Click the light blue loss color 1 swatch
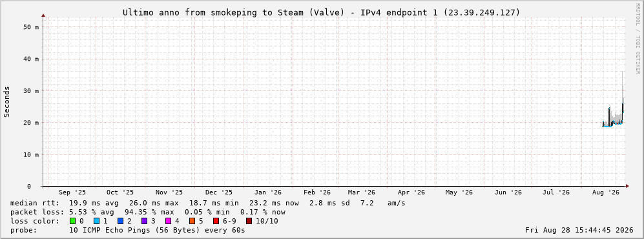This screenshot has height=239, width=644. tap(96, 221)
